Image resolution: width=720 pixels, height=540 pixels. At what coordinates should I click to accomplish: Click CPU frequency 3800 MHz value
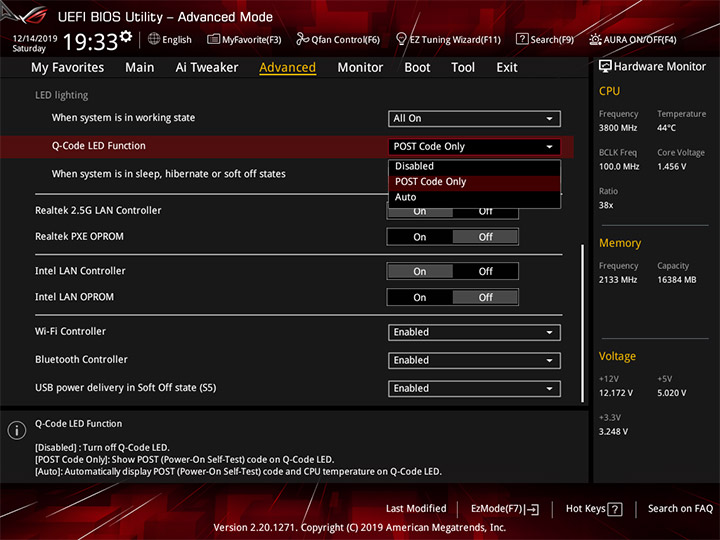click(x=618, y=128)
